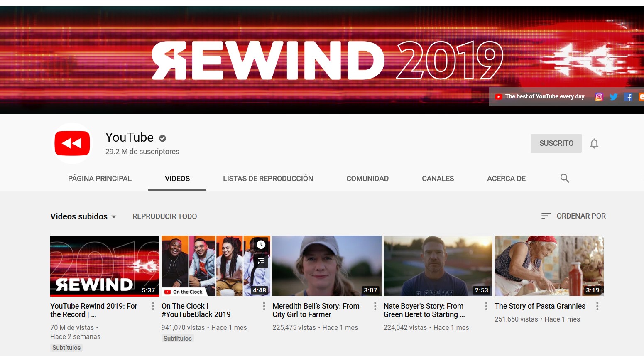Click REPRODUCIR TODO to play all videos

(165, 216)
